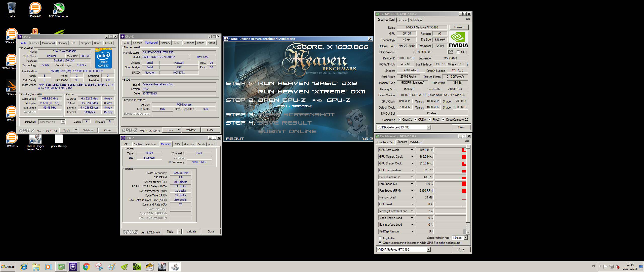Switch to CPU-Z via taskbar icon
Viewport: 644px width, 272px height.
[73, 267]
